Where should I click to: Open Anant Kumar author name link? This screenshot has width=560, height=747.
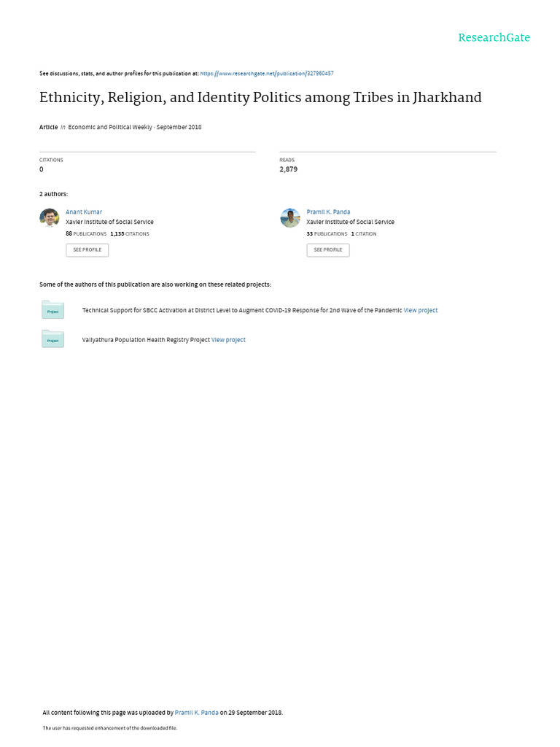tap(84, 212)
